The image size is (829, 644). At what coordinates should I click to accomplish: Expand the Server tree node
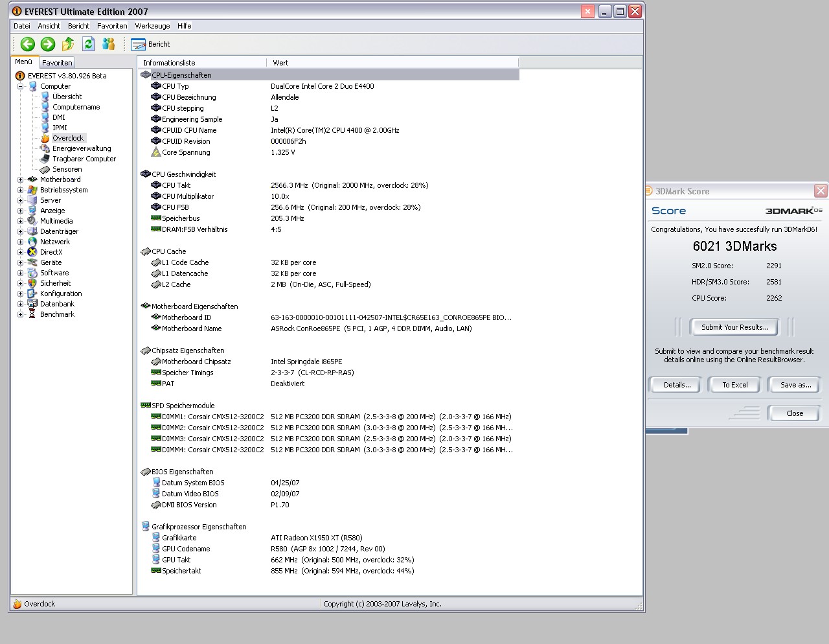(x=20, y=200)
